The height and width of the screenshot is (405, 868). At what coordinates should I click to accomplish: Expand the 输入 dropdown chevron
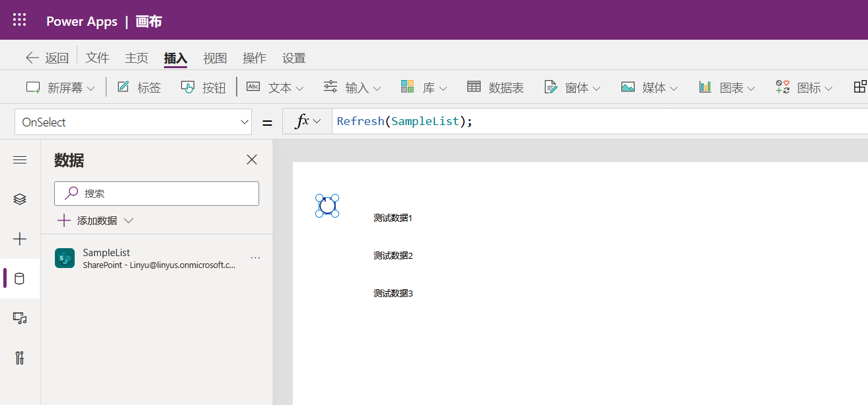click(377, 88)
